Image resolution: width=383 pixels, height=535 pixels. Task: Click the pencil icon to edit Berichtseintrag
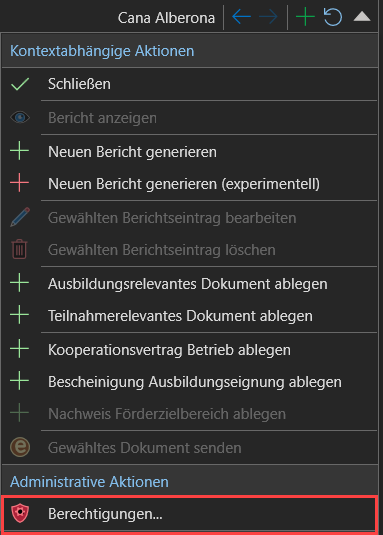20,217
